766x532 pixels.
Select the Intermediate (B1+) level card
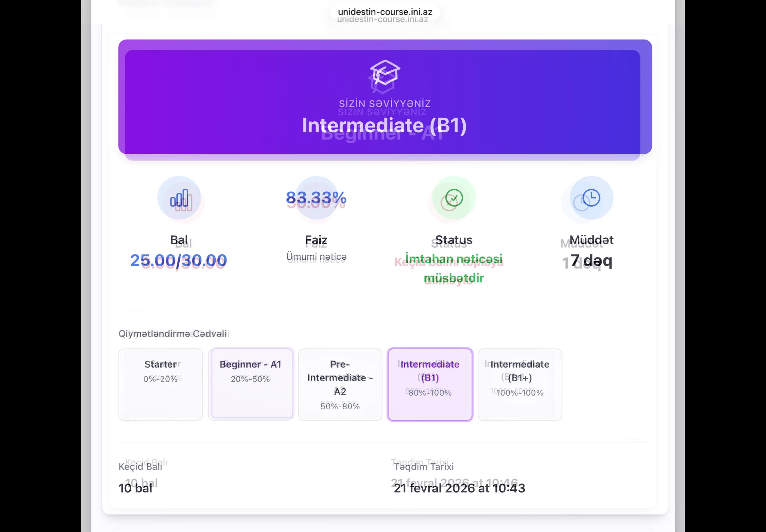pyautogui.click(x=520, y=384)
